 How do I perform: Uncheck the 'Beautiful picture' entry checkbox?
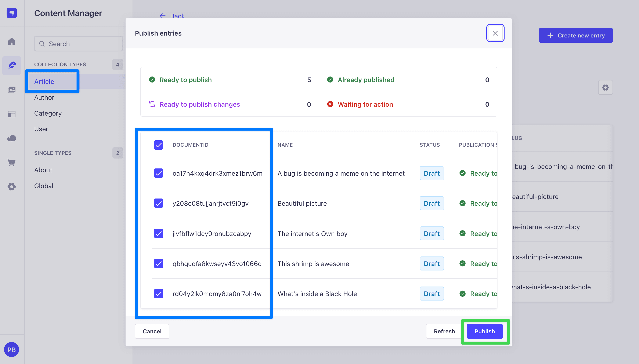click(159, 203)
